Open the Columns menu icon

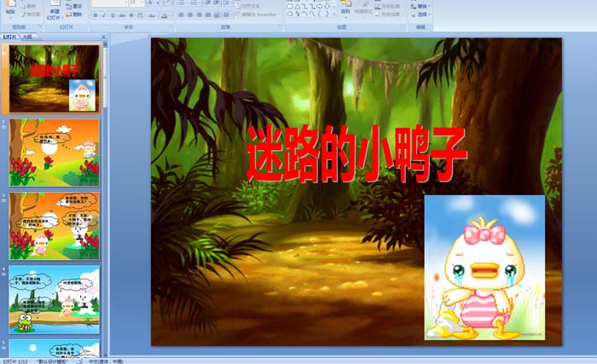tap(227, 14)
